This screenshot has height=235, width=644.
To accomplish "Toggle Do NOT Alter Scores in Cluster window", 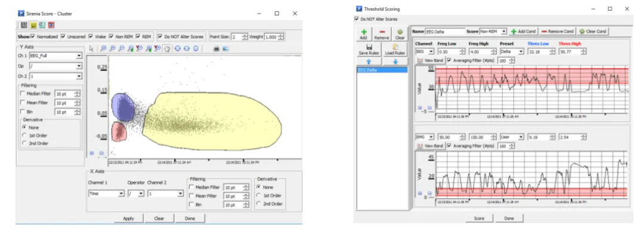I will click(x=160, y=36).
